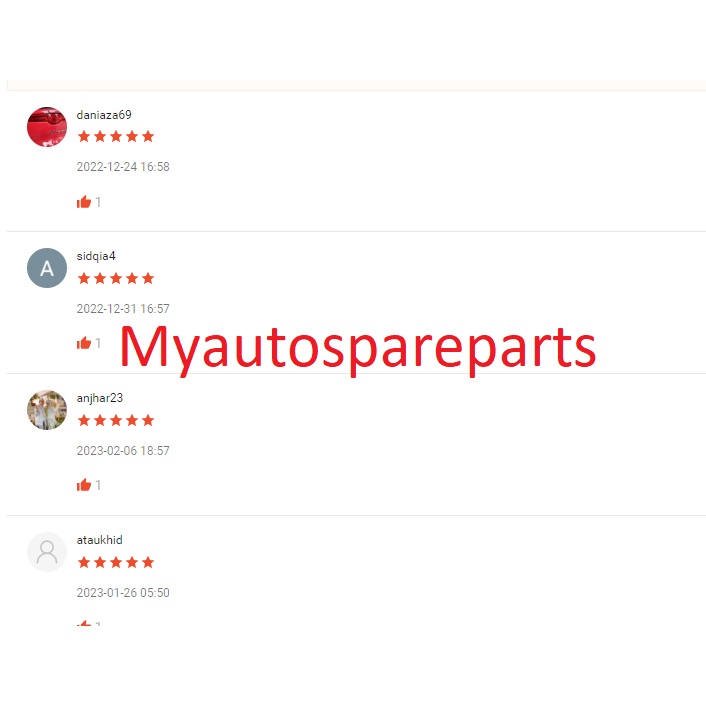Click daniaza69's five-star rating
The width and height of the screenshot is (706, 706).
click(x=116, y=136)
